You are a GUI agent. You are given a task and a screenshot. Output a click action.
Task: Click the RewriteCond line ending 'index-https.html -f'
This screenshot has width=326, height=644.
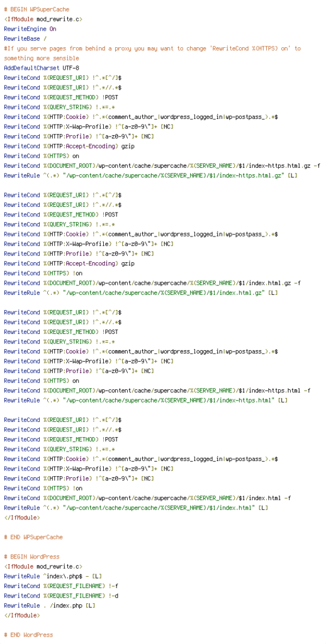pyautogui.click(x=157, y=391)
